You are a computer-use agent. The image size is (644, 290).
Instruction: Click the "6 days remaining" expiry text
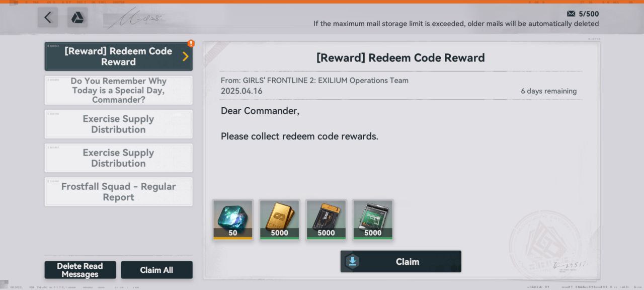pyautogui.click(x=549, y=91)
